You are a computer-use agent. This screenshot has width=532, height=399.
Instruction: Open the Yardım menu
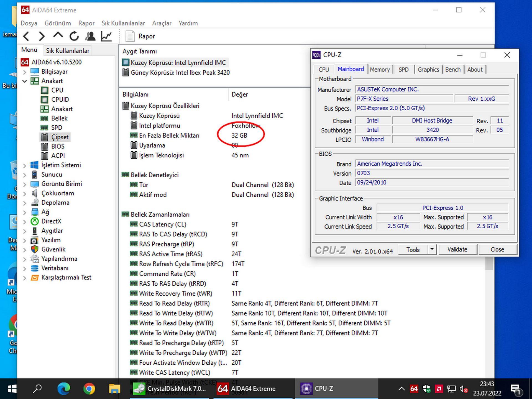coord(188,23)
